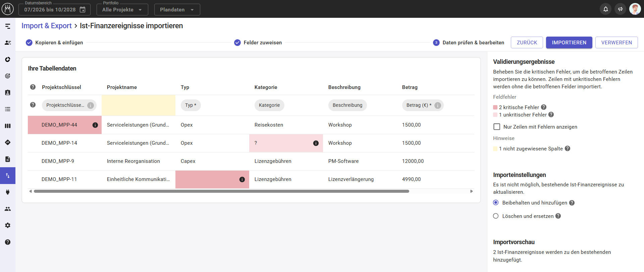Image resolution: width=644 pixels, height=272 pixels.
Task: Click the ZURÜCK button
Action: pyautogui.click(x=527, y=43)
